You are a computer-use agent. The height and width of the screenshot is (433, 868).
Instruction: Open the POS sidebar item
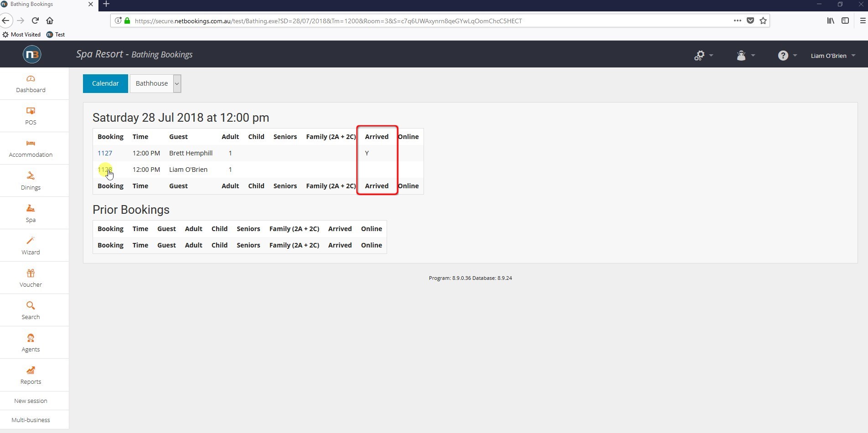[x=31, y=116]
